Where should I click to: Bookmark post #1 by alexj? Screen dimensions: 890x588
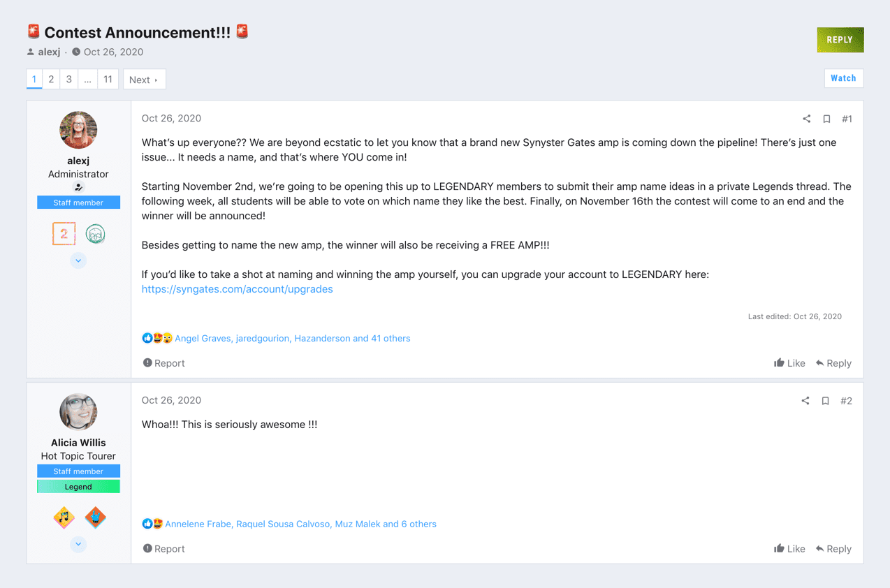click(x=826, y=119)
